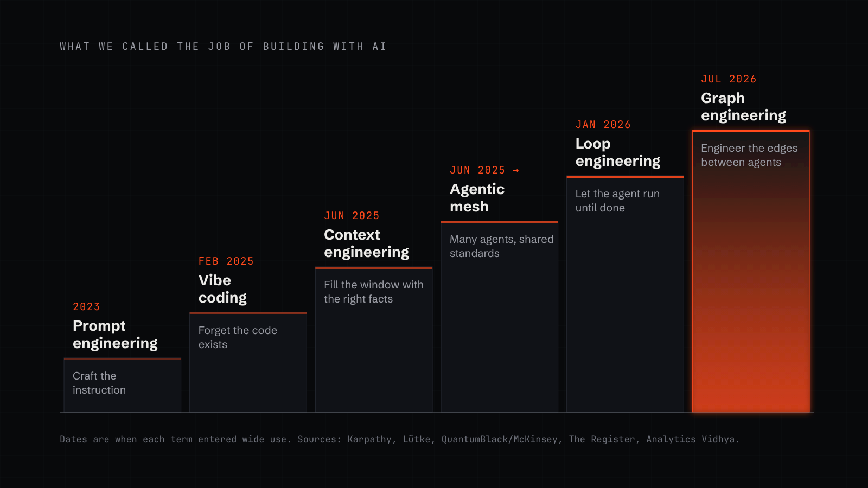
Task: Select the 'Agentic mesh' title
Action: pyautogui.click(x=477, y=198)
